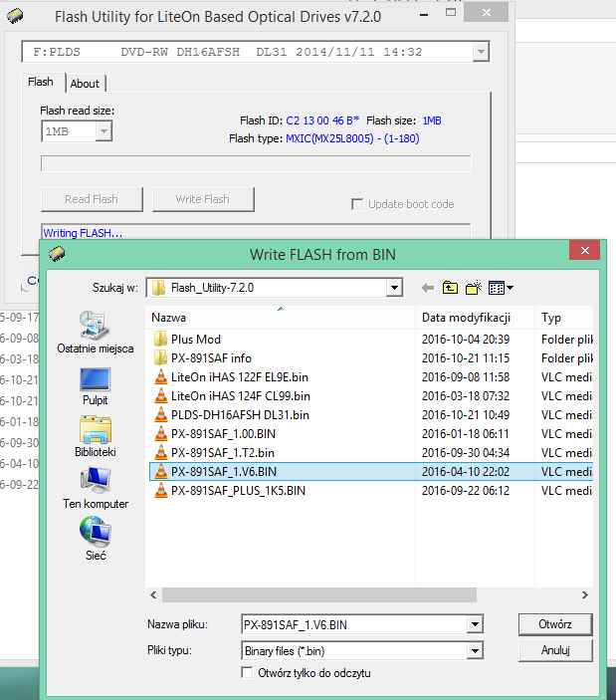Click Flash Utility chip icon in title bar
The image size is (616, 700).
15,17
